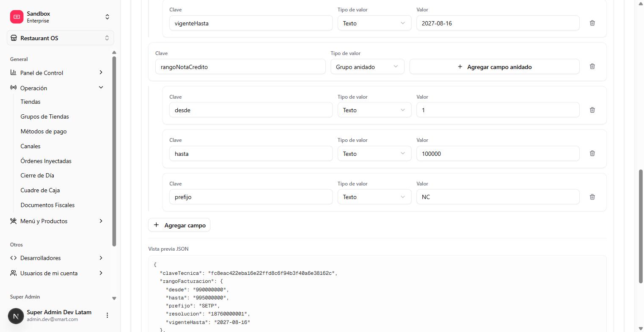The height and width of the screenshot is (332, 644).
Task: Click the Vista previa JSON label
Action: point(168,249)
